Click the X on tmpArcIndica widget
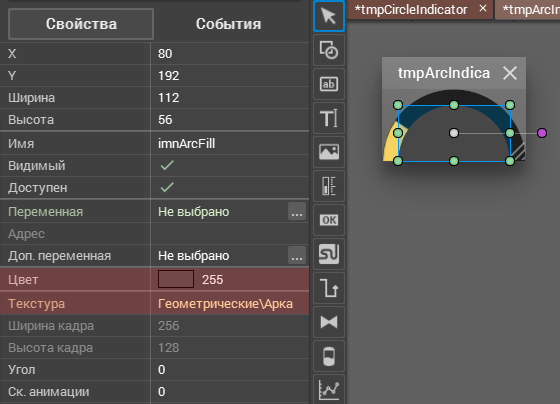This screenshot has height=404, width=560. click(510, 73)
